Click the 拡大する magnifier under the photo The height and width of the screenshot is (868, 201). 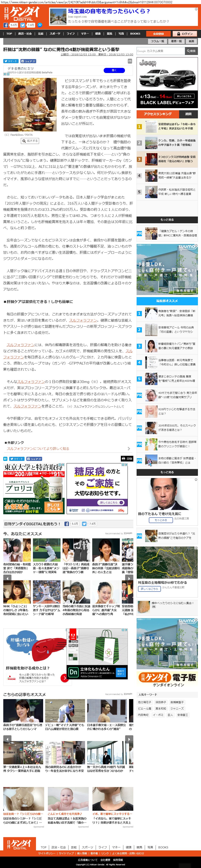click(30, 141)
